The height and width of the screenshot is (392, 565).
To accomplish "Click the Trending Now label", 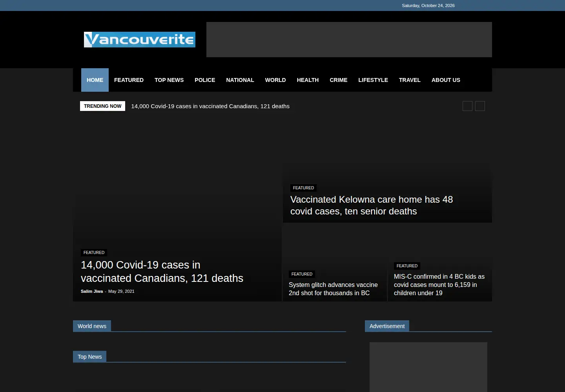I will pyautogui.click(x=102, y=106).
